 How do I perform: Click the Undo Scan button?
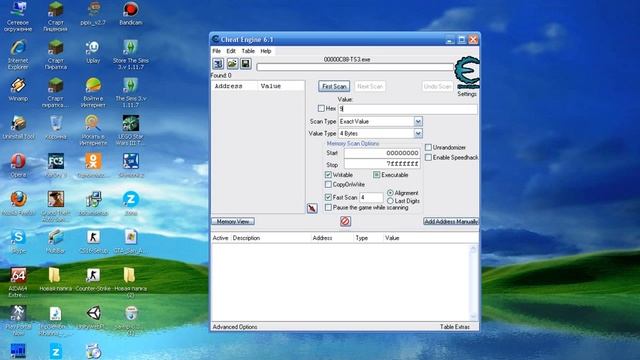click(x=437, y=86)
